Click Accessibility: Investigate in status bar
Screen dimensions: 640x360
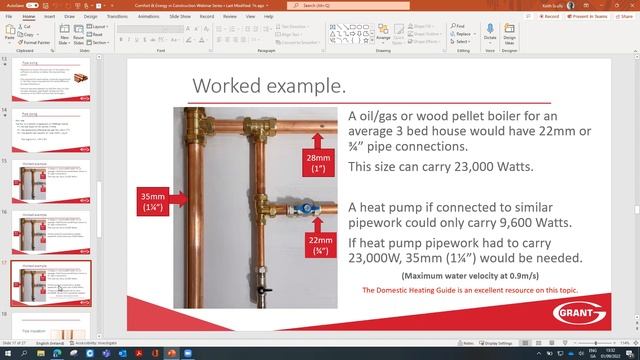[x=93, y=343]
